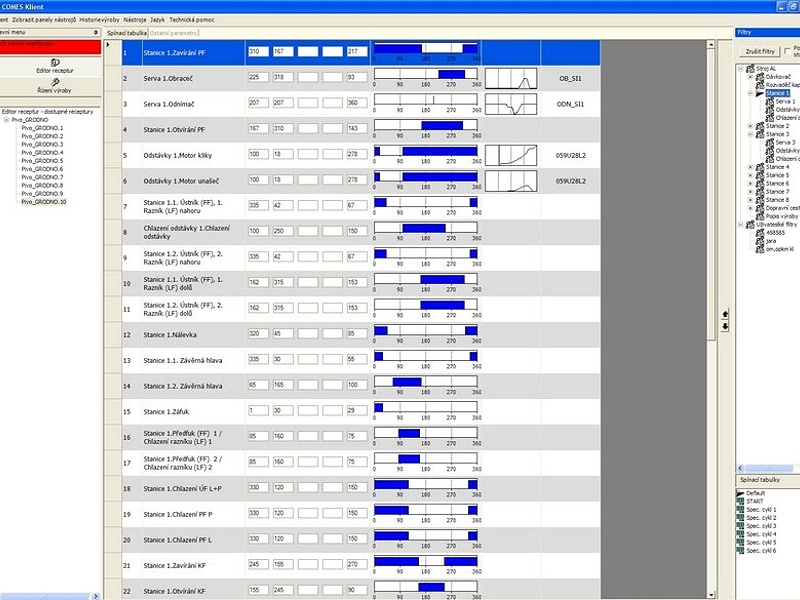Switch to the Ostatní parametry tab
Image resolution: width=800 pixels, height=600 pixels.
tap(174, 33)
